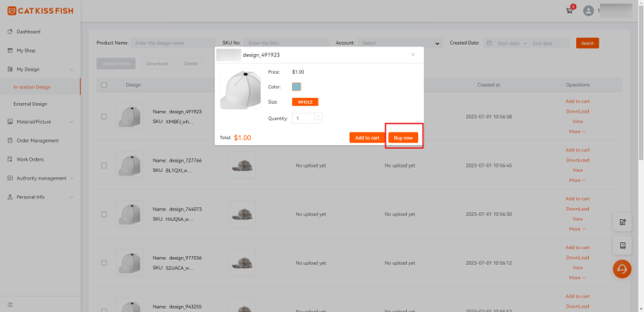Viewport: 644px width, 312px height.
Task: Collapse sidebar with bottom menu icon
Action: (10, 305)
